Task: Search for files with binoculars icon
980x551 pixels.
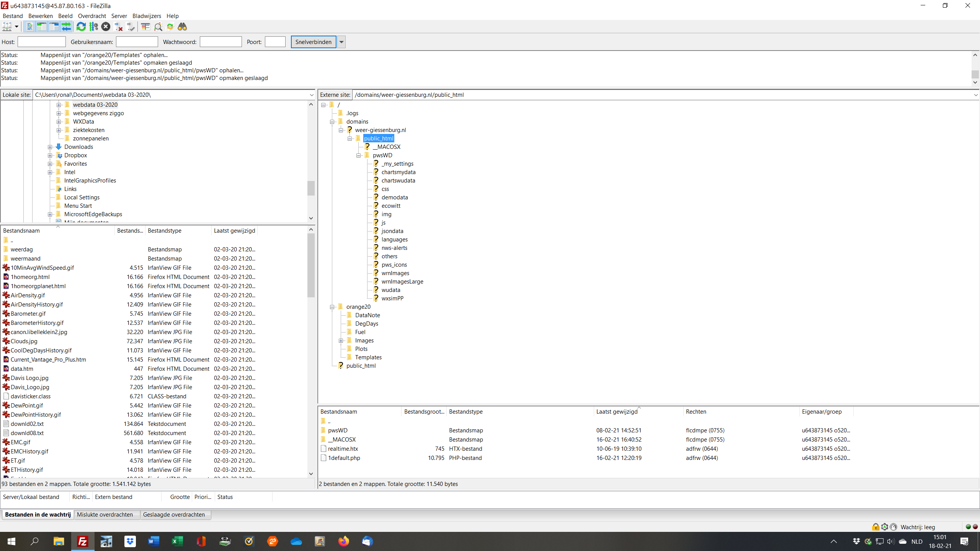Action: click(182, 27)
